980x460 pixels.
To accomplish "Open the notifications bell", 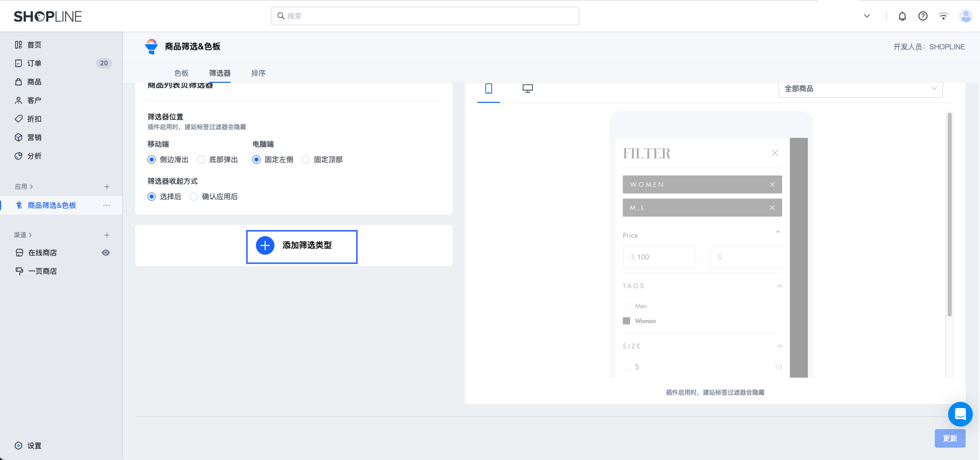I will click(902, 16).
